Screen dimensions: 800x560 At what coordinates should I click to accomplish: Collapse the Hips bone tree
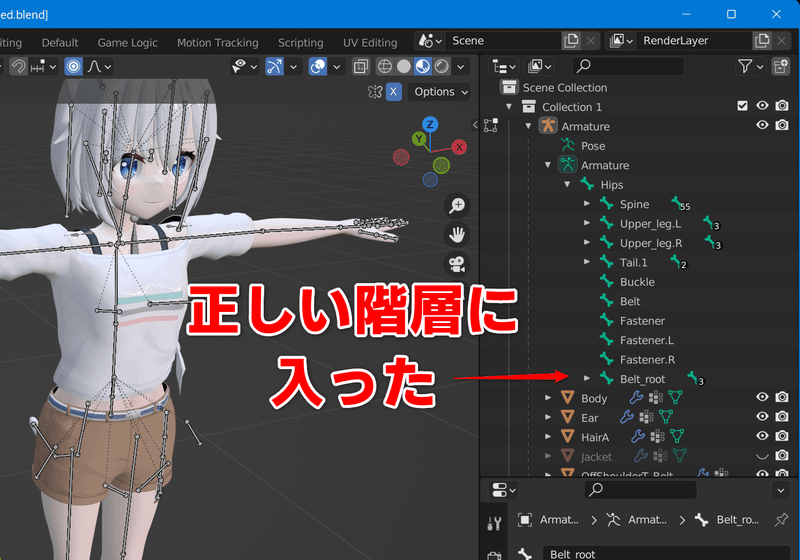(567, 184)
